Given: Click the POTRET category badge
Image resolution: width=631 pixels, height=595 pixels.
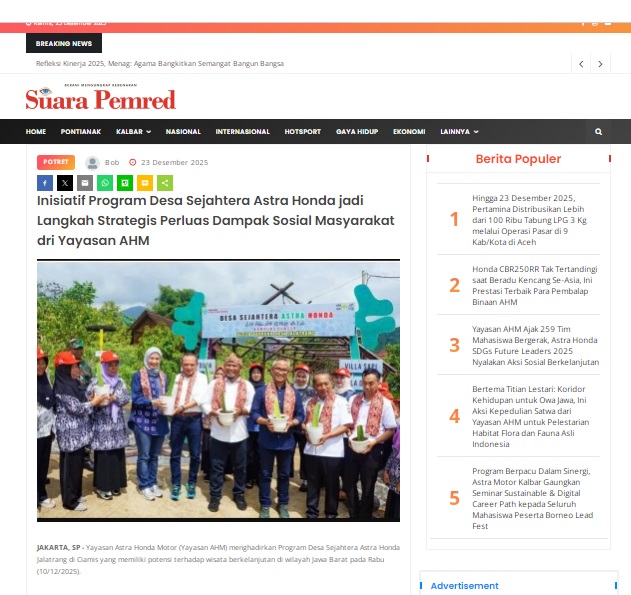Looking at the screenshot, I should [56, 162].
